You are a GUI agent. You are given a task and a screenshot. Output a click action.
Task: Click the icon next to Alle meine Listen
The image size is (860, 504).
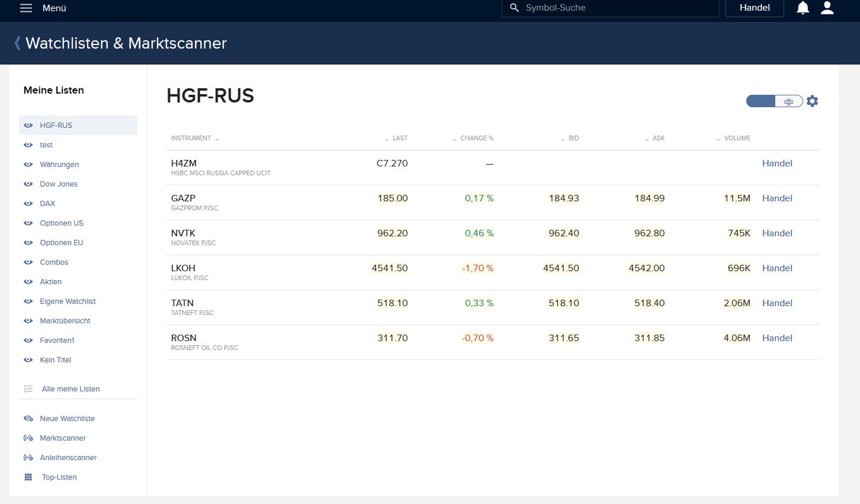click(x=28, y=389)
